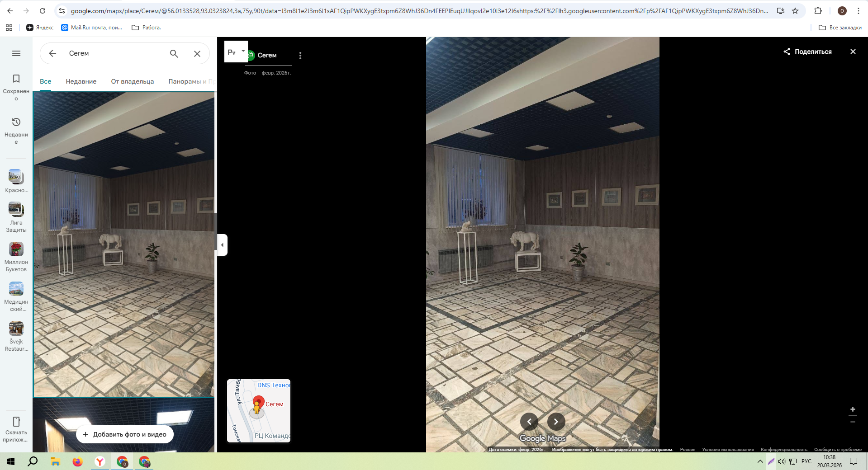Select the Все photos tab
The width and height of the screenshot is (868, 470).
pos(46,81)
